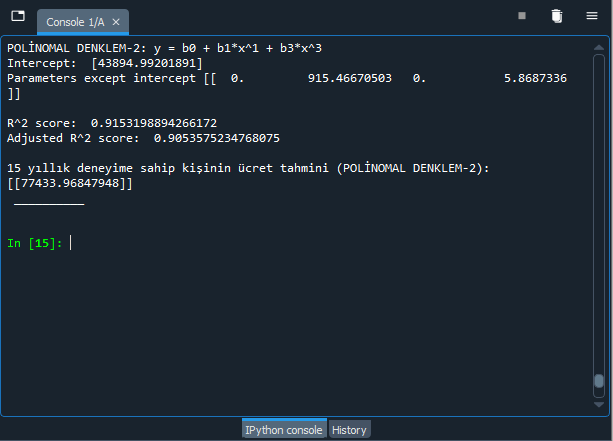Click the R^2 score value line
This screenshot has height=441, width=613.
point(112,123)
